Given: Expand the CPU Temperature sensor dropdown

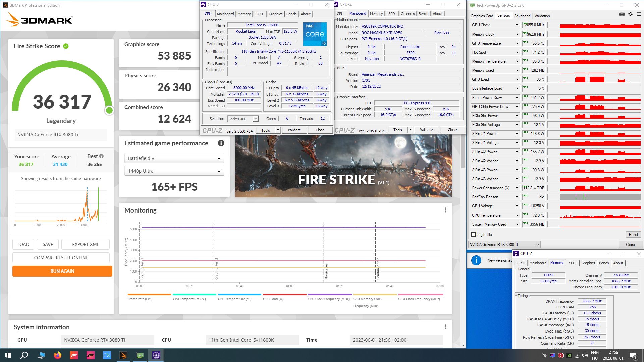Looking at the screenshot, I should pos(517,215).
